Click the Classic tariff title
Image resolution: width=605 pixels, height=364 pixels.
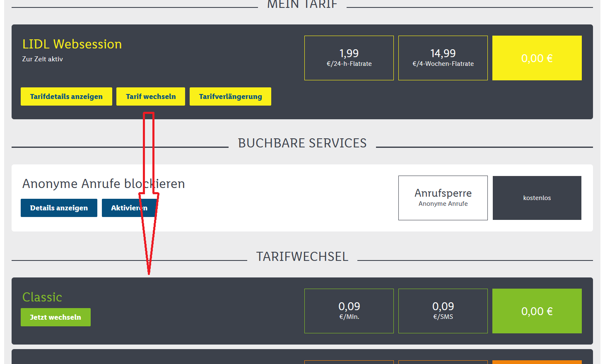[x=42, y=297]
